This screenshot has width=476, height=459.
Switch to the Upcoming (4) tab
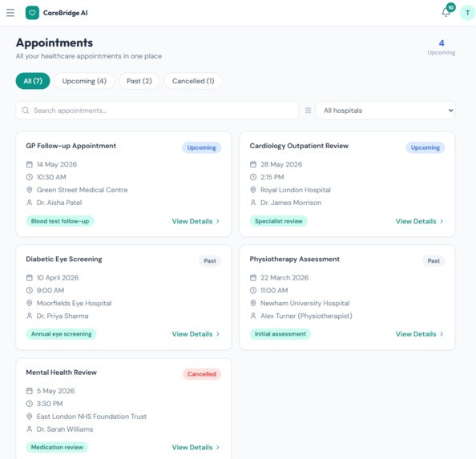(84, 81)
